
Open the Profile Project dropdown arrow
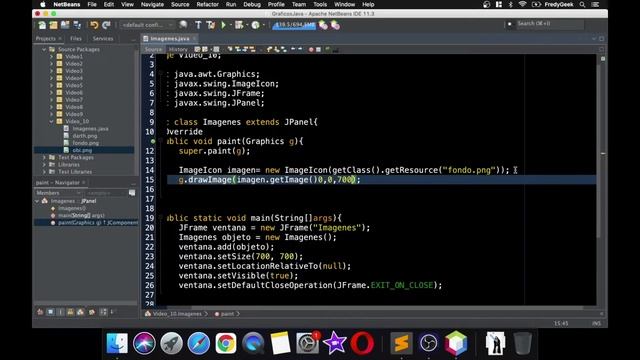click(x=263, y=25)
